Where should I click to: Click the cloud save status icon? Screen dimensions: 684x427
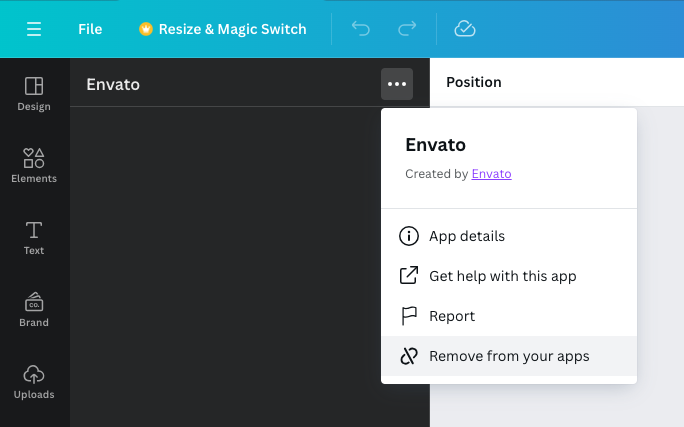click(x=465, y=29)
